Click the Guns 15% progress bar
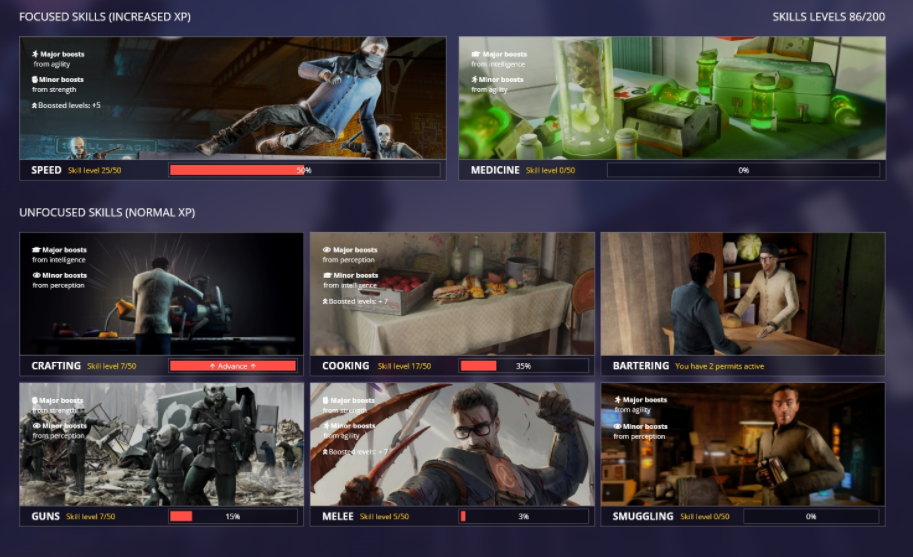913x557 pixels. (x=233, y=516)
